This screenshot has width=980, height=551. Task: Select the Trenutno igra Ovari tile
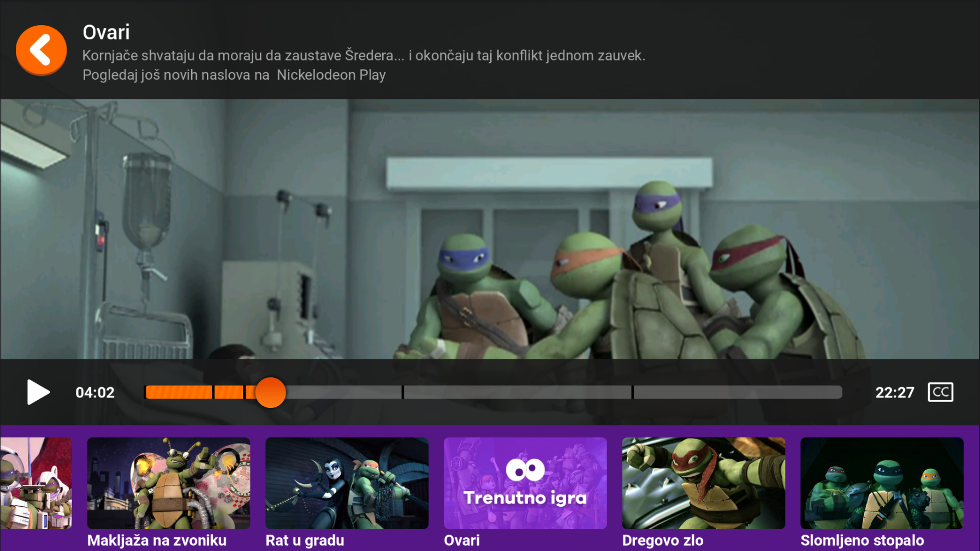pos(525,483)
